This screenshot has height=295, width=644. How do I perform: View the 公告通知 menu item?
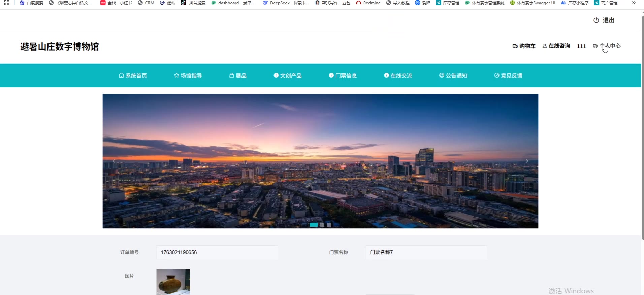(453, 76)
